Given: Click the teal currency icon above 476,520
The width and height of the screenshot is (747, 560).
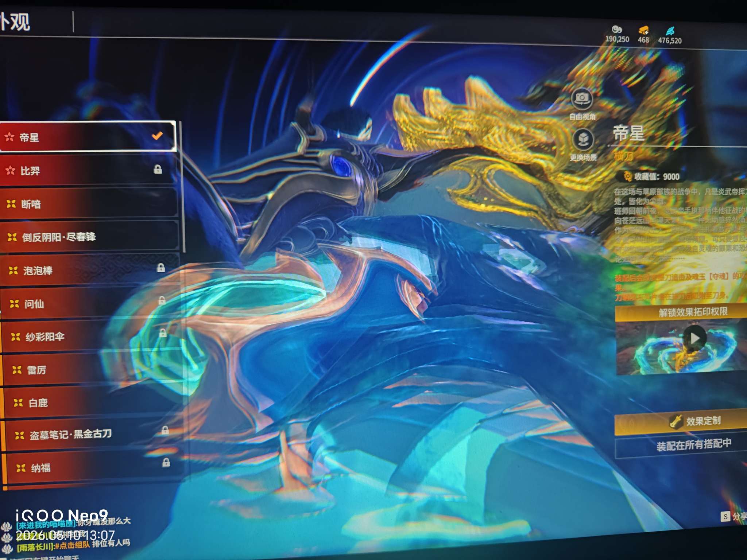Looking at the screenshot, I should tap(670, 31).
